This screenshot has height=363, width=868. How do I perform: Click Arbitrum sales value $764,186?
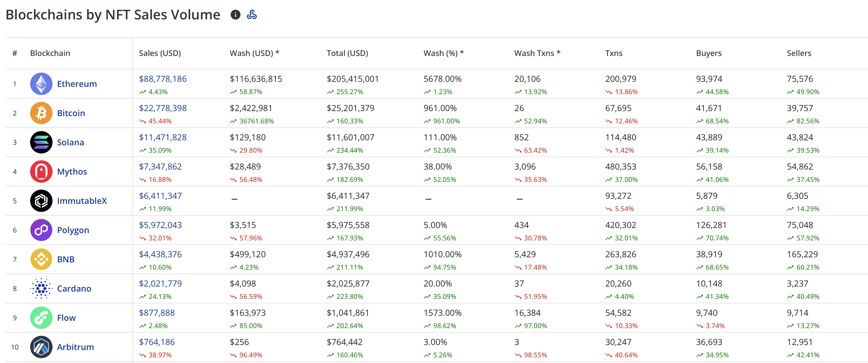point(157,342)
